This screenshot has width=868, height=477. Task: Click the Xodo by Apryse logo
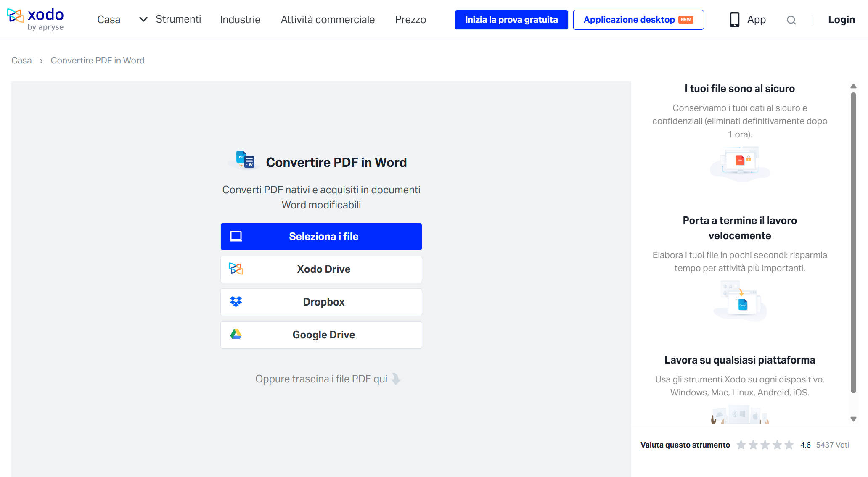click(x=36, y=19)
